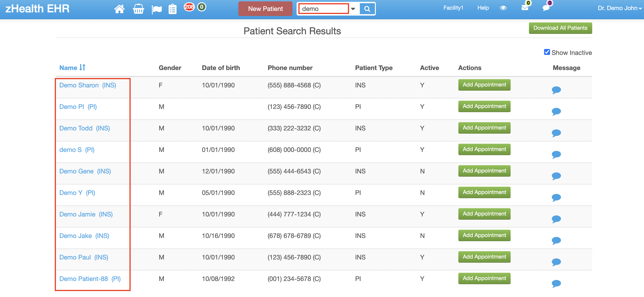Message patient Demo Gene

click(x=556, y=176)
